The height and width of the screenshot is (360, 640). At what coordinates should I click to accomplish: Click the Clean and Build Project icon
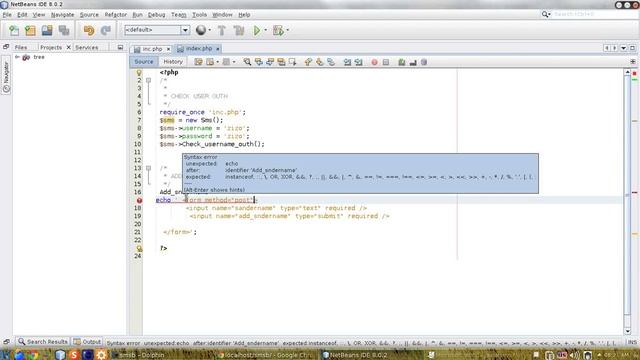239,30
